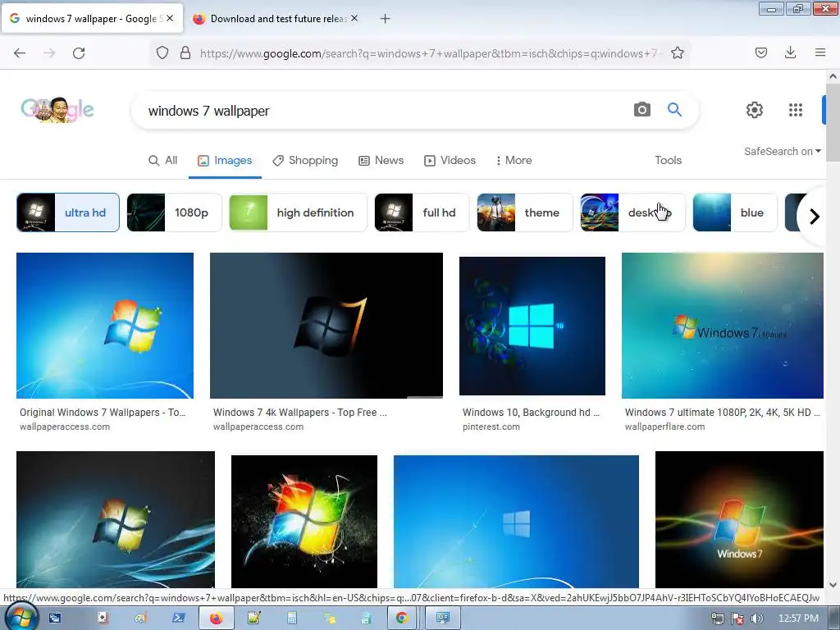Open the Windows 7 Ultimate teal thumbnail
This screenshot has width=840, height=630.
(x=722, y=326)
